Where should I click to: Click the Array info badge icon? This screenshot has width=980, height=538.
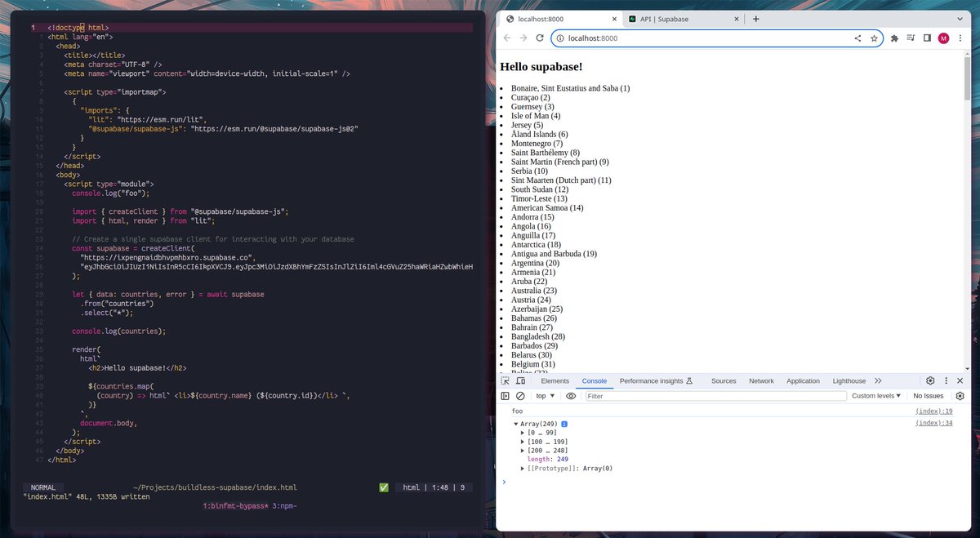[564, 424]
